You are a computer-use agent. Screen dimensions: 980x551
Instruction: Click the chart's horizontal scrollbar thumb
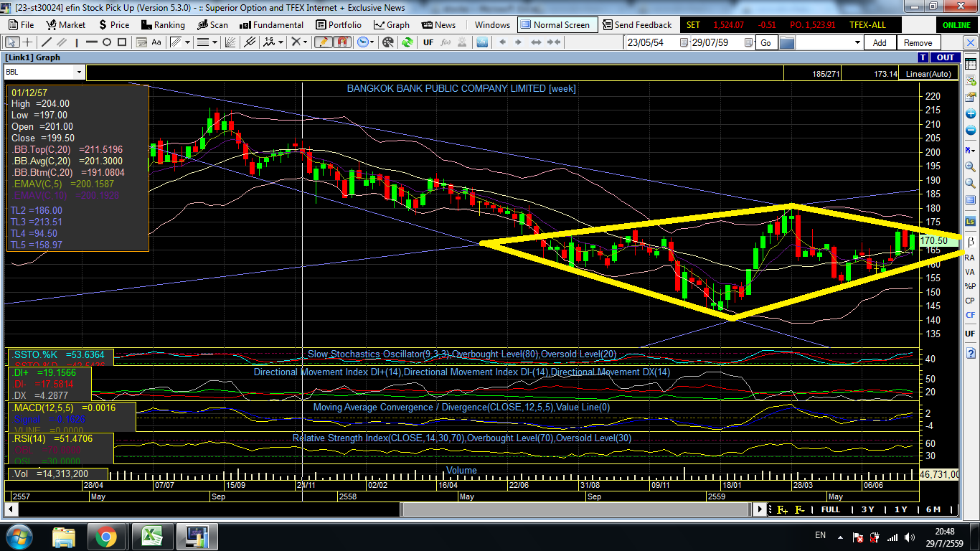click(x=575, y=509)
